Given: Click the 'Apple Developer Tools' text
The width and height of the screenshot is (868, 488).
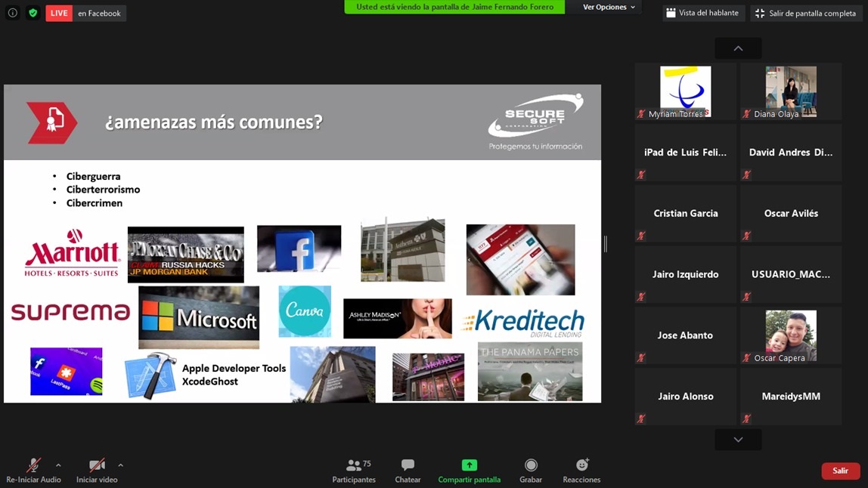Looking at the screenshot, I should (234, 369).
